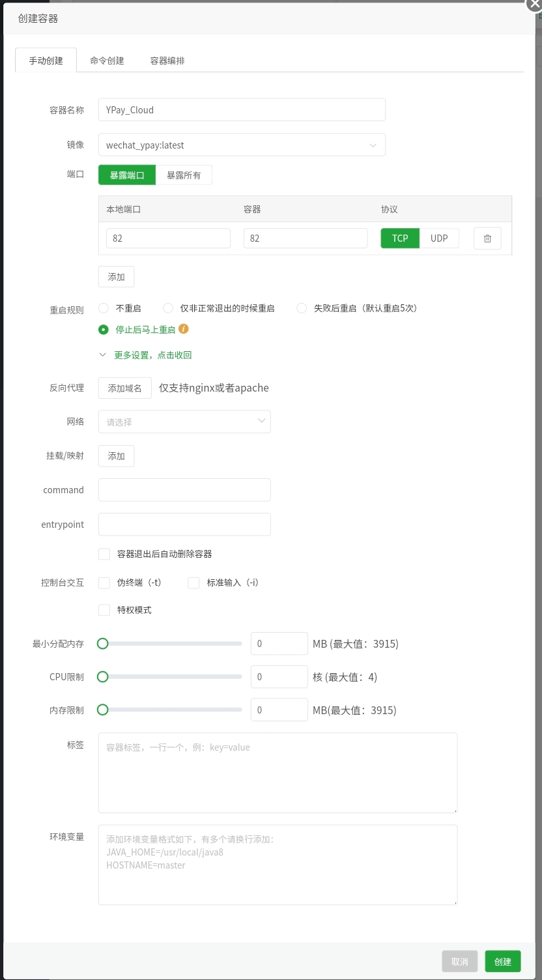Select UDP protocol for the port mapping
This screenshot has height=980, width=542.
pos(439,238)
